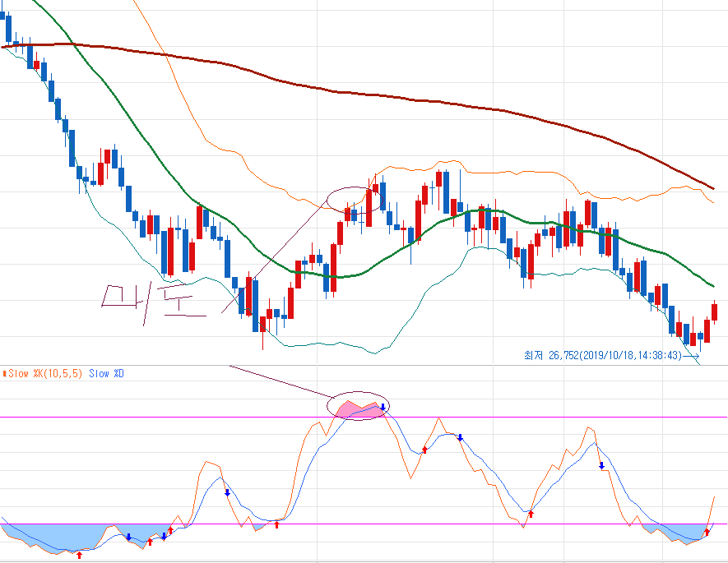This screenshot has width=728, height=563.
Task: Click the last red candlestick at the right edge
Action: 714,312
